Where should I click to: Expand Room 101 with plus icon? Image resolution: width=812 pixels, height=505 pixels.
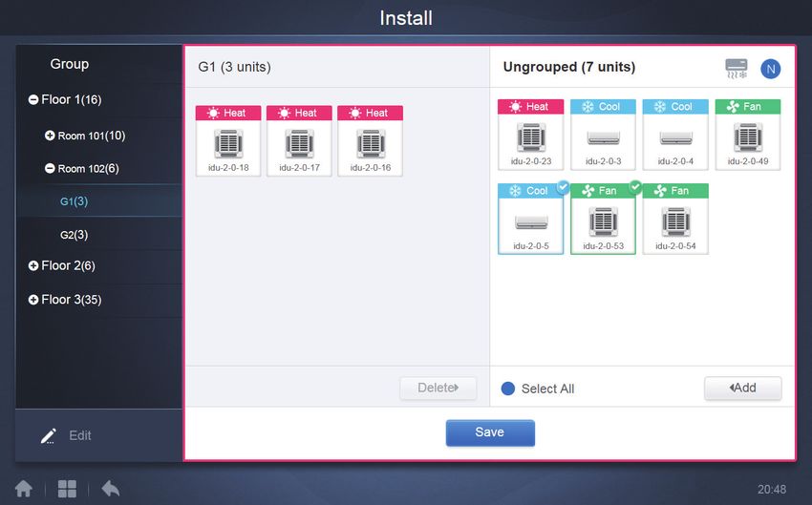point(50,136)
